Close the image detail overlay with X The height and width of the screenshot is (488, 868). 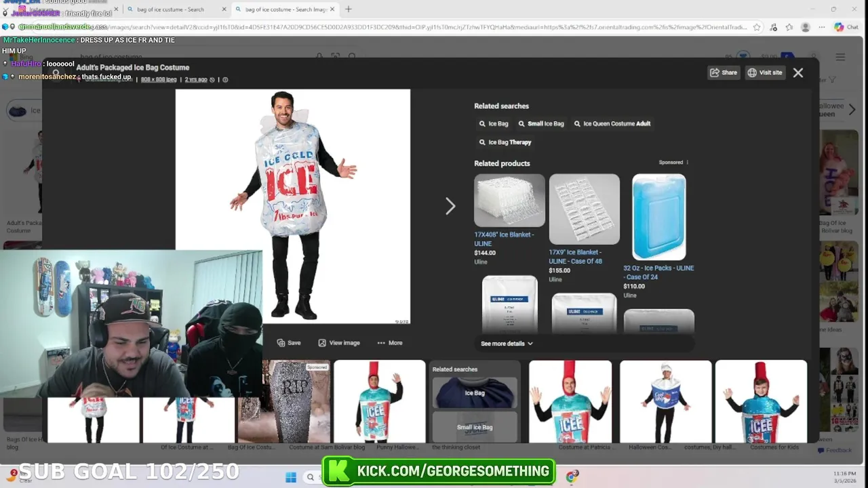tap(798, 73)
